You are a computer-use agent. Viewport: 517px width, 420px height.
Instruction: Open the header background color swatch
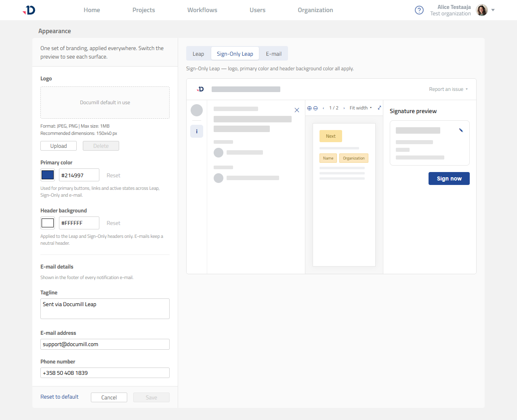[48, 223]
